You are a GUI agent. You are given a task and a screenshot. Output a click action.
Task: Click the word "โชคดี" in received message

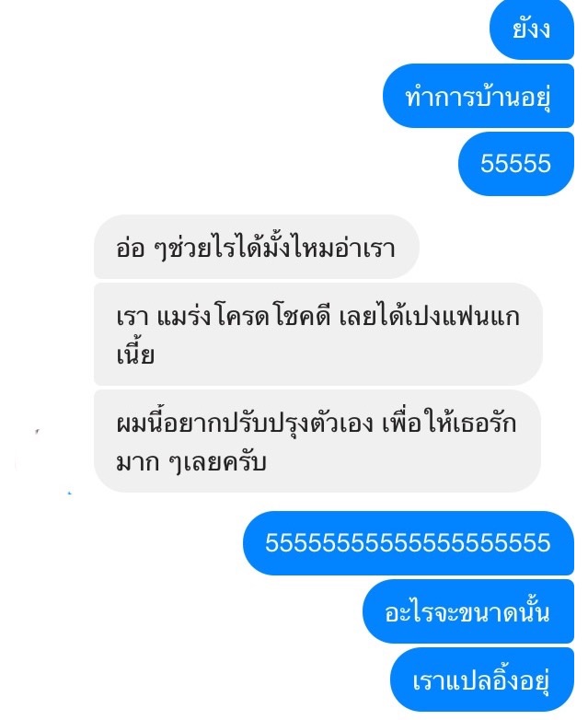pos(303,317)
